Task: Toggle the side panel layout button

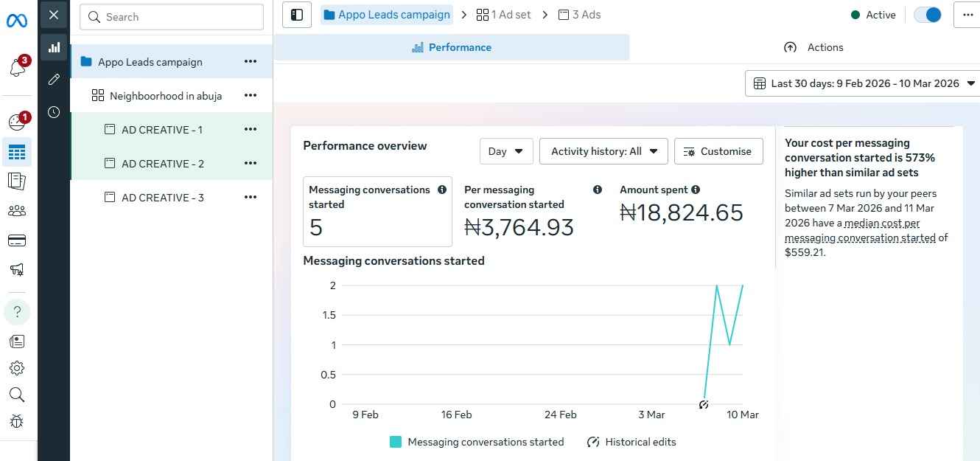Action: pyautogui.click(x=297, y=15)
